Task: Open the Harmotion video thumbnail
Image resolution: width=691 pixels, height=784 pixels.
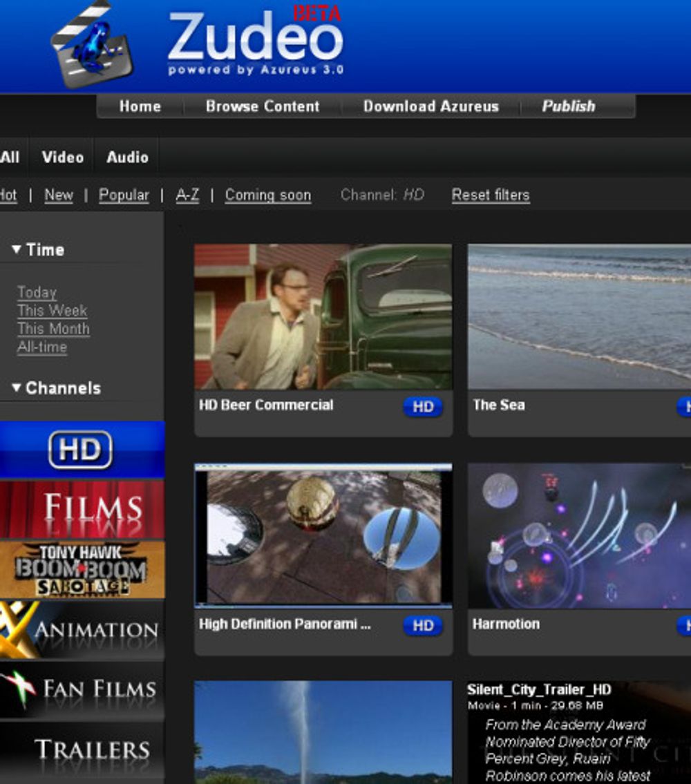Action: click(x=580, y=535)
